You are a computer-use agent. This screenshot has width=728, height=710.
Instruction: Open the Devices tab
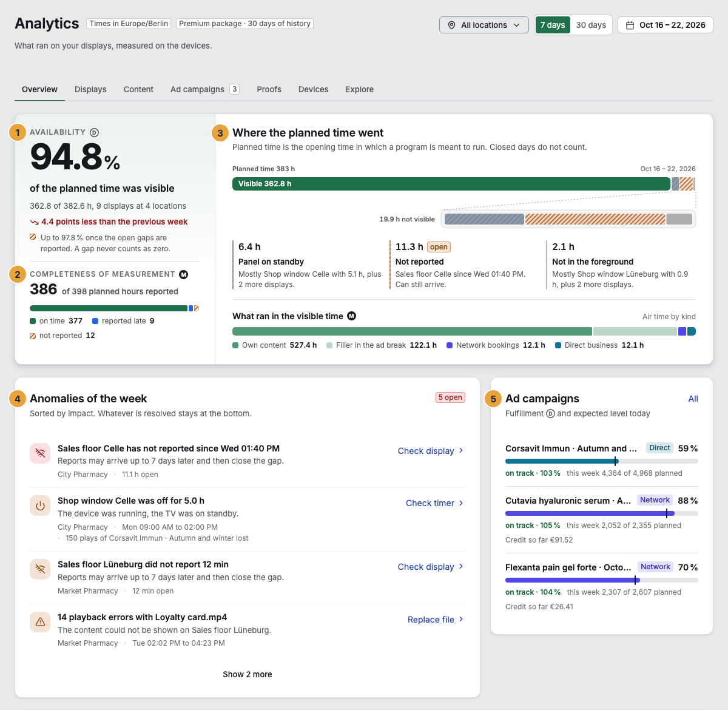(313, 89)
